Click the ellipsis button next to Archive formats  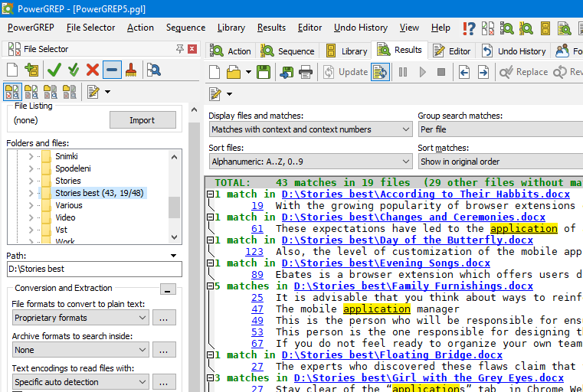pyautogui.click(x=164, y=350)
